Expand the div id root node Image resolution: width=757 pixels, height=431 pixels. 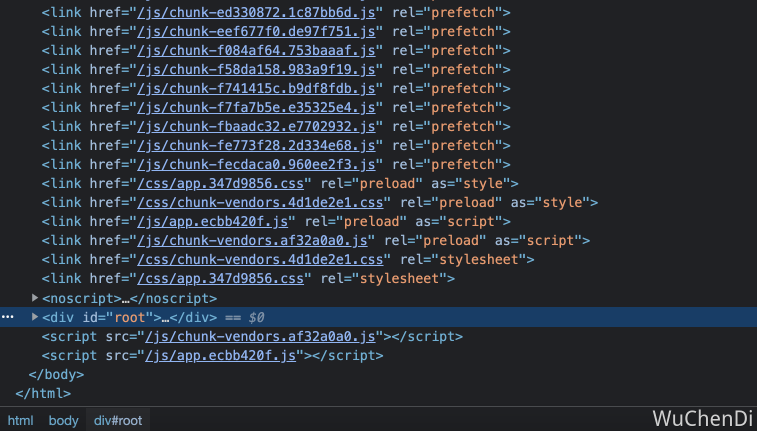point(35,317)
